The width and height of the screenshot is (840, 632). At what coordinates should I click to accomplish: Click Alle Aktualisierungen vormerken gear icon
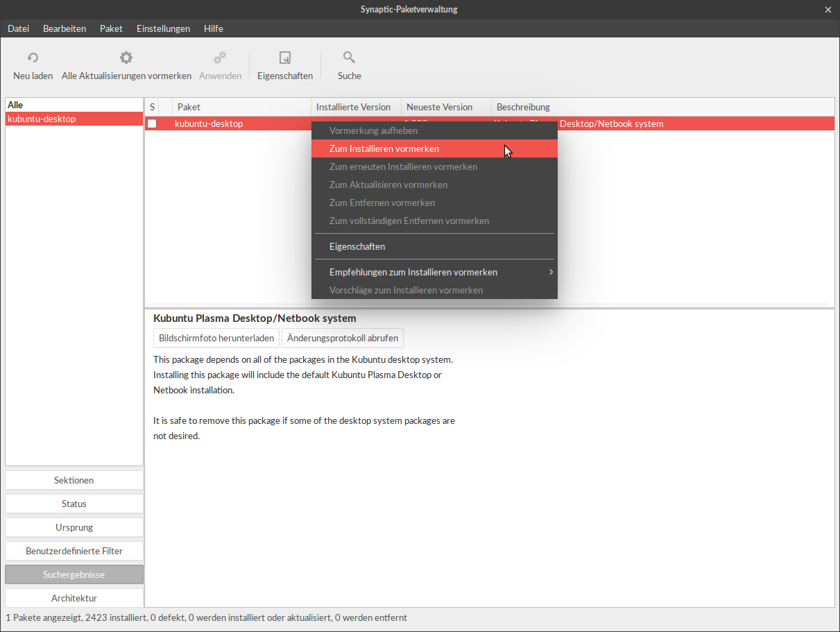pyautogui.click(x=126, y=58)
